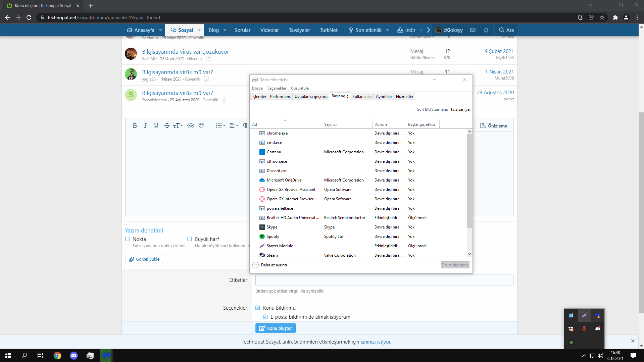Toggle the Konu Bildirimi checkbox
This screenshot has height=362, width=644.
(x=258, y=308)
